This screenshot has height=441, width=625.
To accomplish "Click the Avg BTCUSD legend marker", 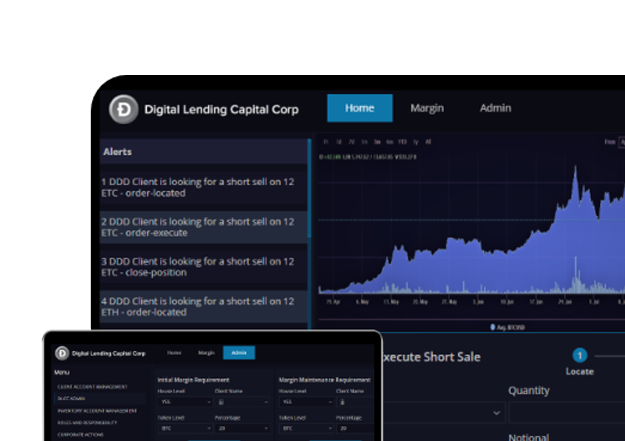I will [493, 326].
